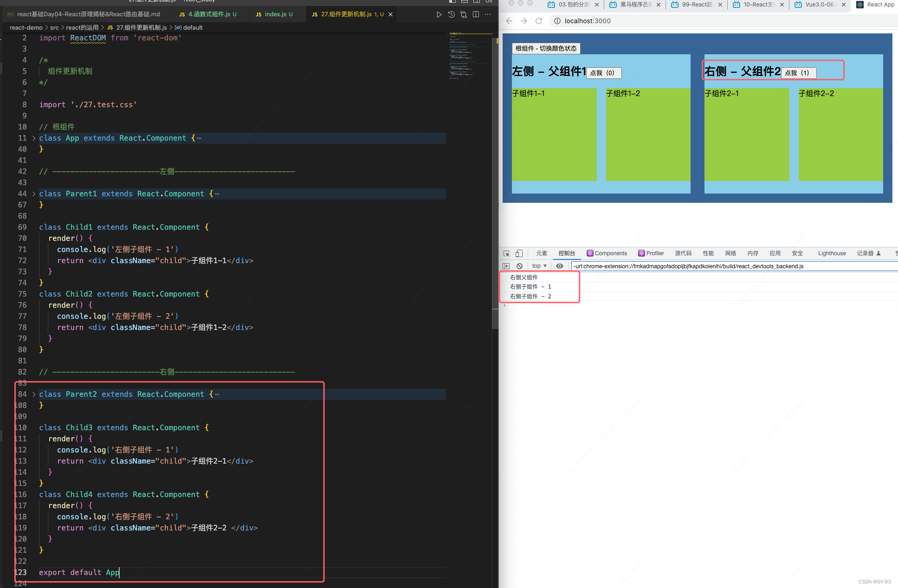The width and height of the screenshot is (898, 588).
Task: Click src in the breadcrumb
Action: tap(54, 28)
